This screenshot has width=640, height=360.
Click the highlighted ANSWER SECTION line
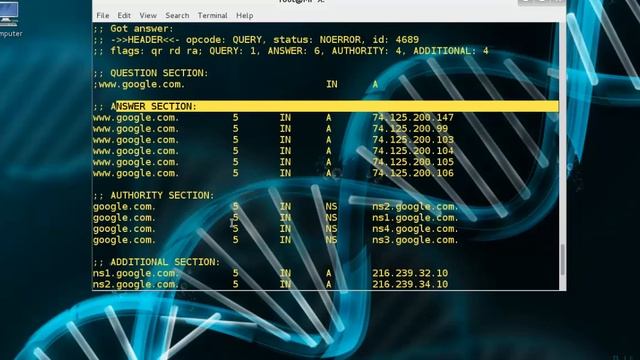[326, 107]
